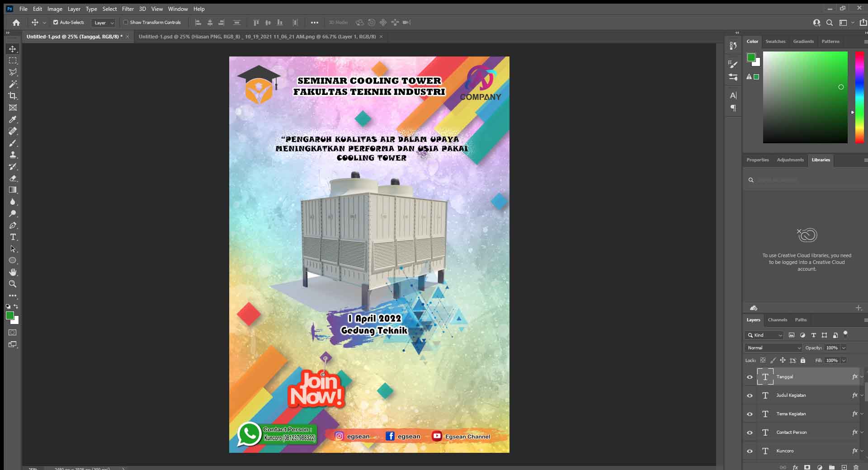This screenshot has height=470, width=868.
Task: Add new library item plus button
Action: [x=859, y=308]
